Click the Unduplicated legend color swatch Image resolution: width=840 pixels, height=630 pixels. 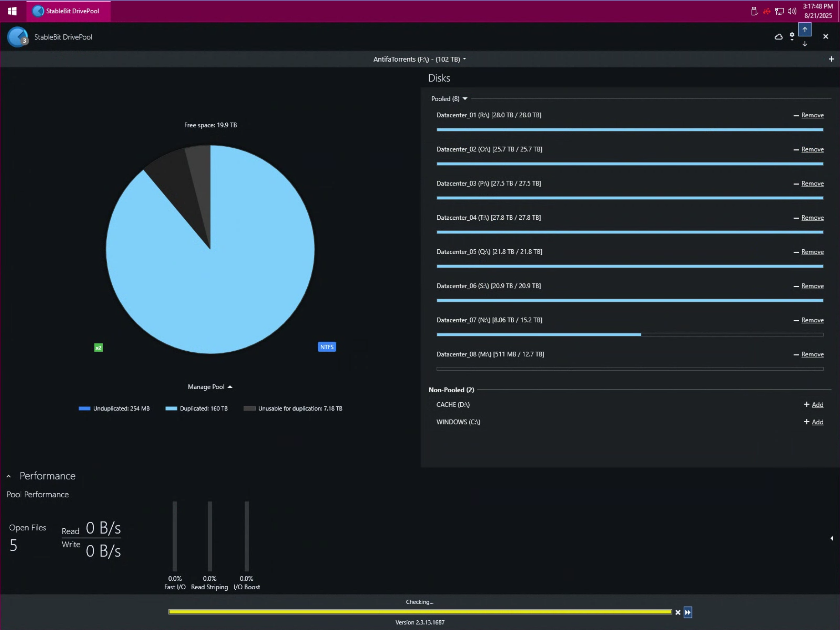[84, 408]
